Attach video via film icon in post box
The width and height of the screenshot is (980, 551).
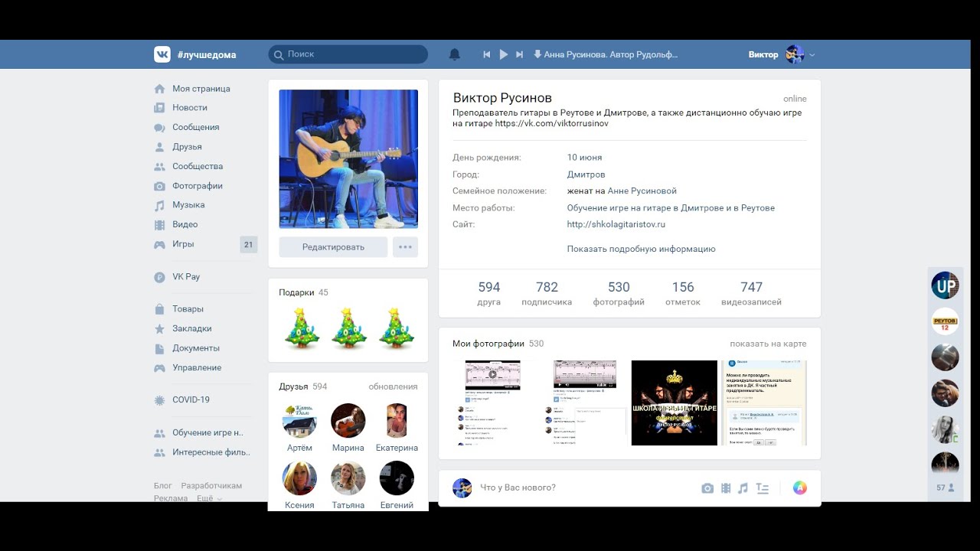(x=726, y=488)
